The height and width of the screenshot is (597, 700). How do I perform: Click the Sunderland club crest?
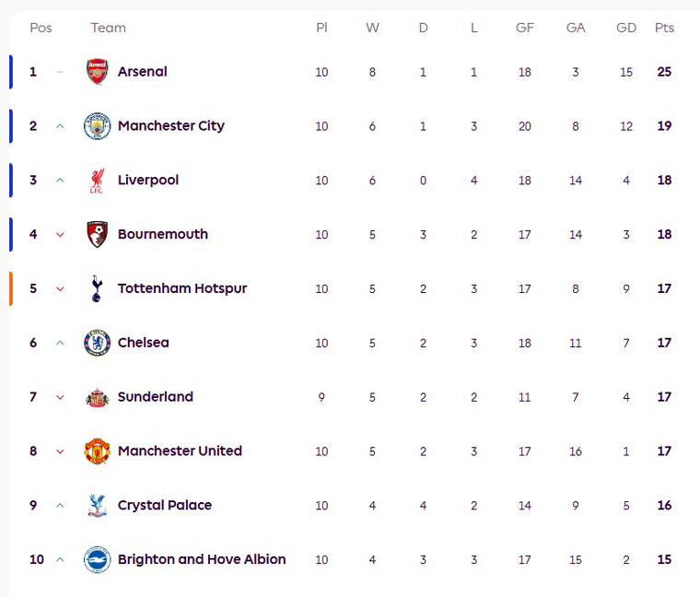coord(97,397)
